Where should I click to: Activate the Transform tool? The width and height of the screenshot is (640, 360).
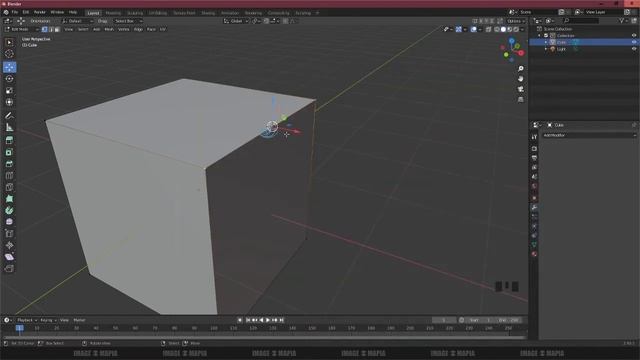(x=9, y=102)
